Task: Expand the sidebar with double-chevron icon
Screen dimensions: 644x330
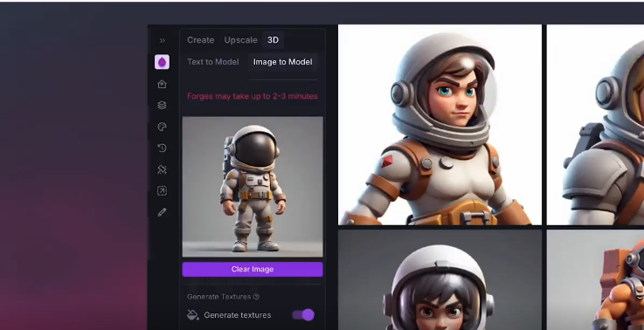Action: click(x=163, y=40)
